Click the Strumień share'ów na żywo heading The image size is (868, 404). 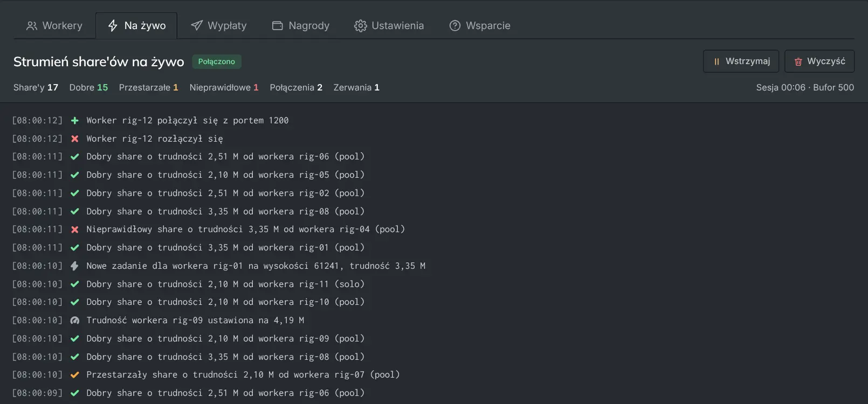(99, 62)
